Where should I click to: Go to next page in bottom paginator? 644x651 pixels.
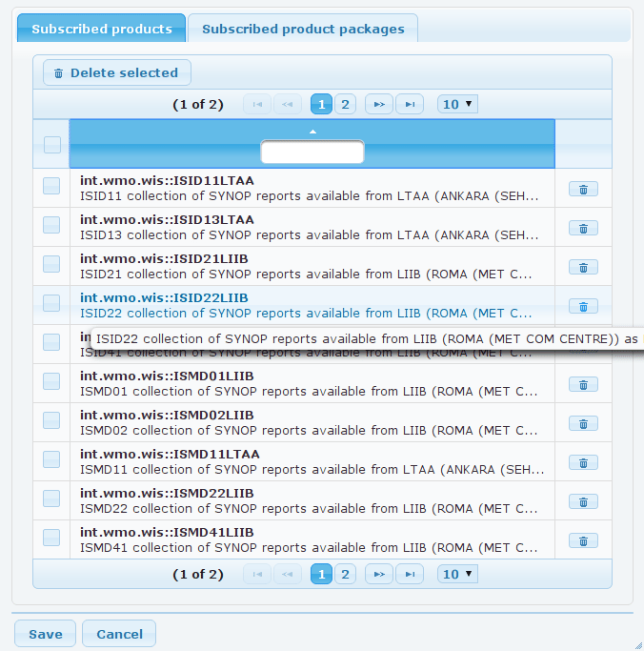point(379,574)
